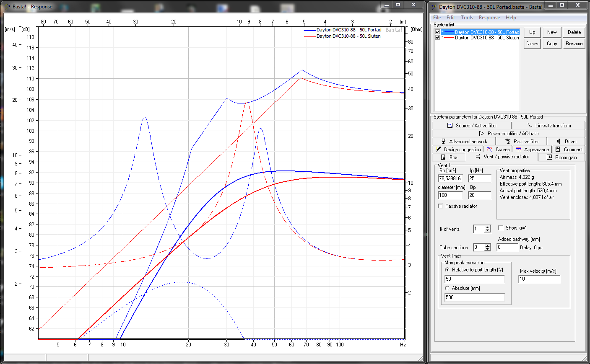Click the Max velocity [m/s] field
The height and width of the screenshot is (364, 590).
539,279
